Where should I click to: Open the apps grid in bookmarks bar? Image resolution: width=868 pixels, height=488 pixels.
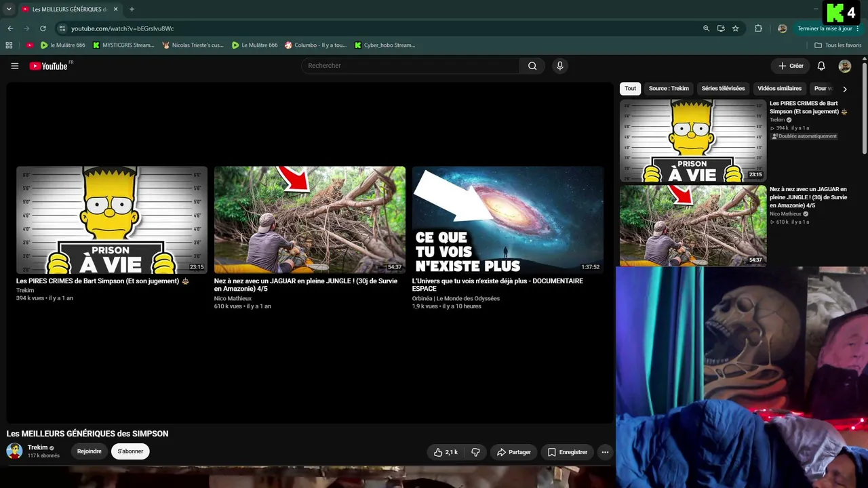coord(9,45)
